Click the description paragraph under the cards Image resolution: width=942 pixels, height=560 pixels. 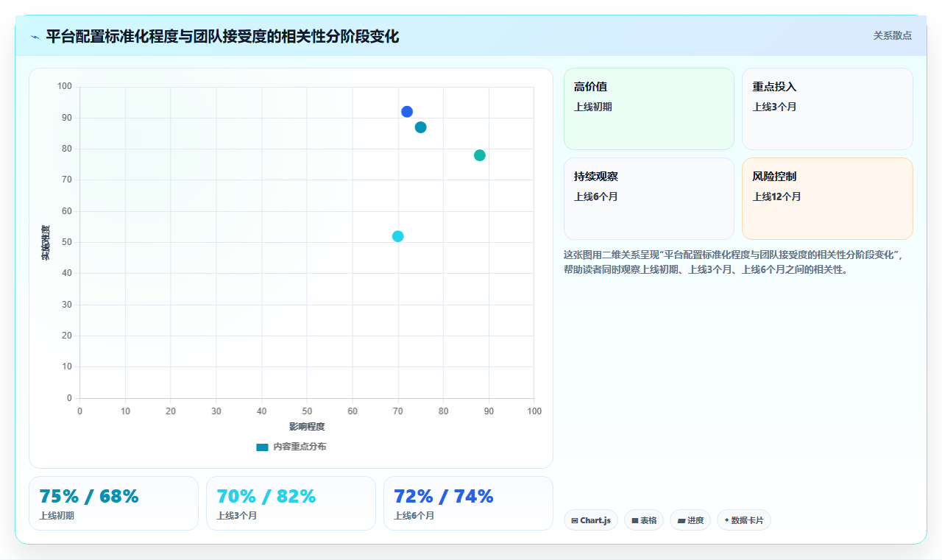[737, 262]
